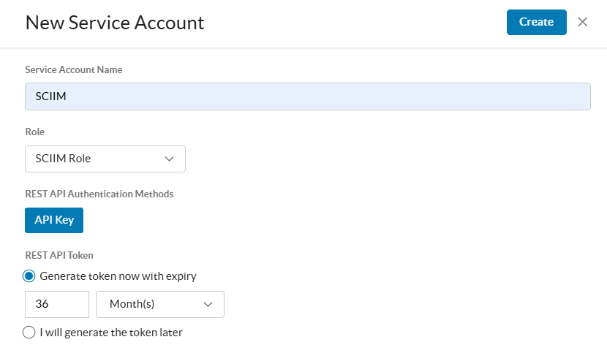
Task: Select the Generate token now radio button
Action: click(x=29, y=276)
